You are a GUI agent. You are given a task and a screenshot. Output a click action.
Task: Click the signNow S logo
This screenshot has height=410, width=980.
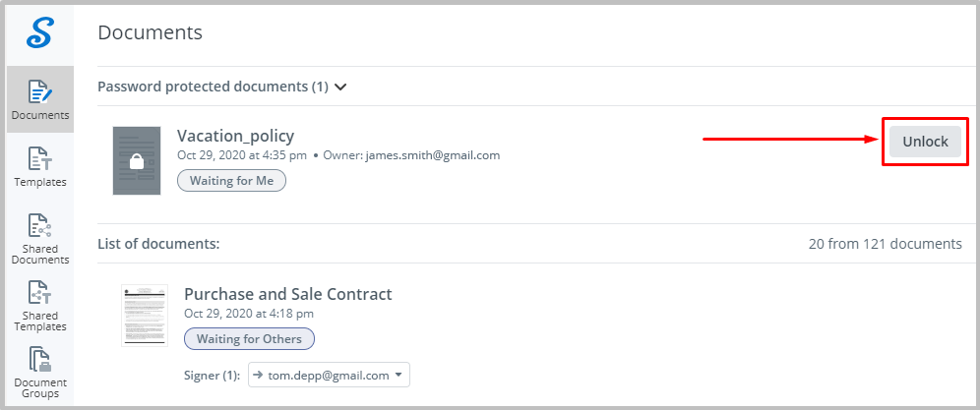pyautogui.click(x=40, y=32)
